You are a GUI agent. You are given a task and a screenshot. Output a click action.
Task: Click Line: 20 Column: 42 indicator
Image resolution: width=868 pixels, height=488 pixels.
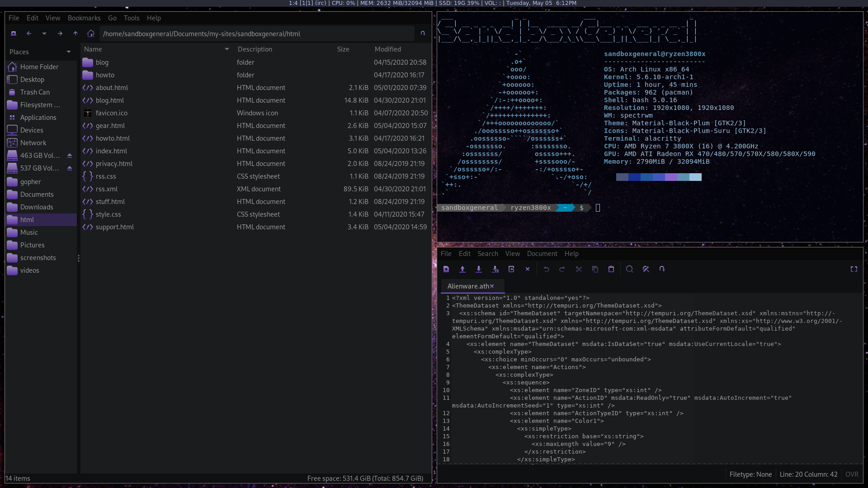pyautogui.click(x=808, y=474)
